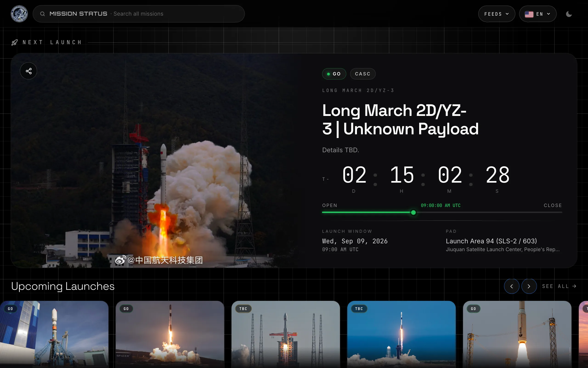Open the ESA rocket GO card
Image resolution: width=588 pixels, height=368 pixels.
[x=517, y=334]
